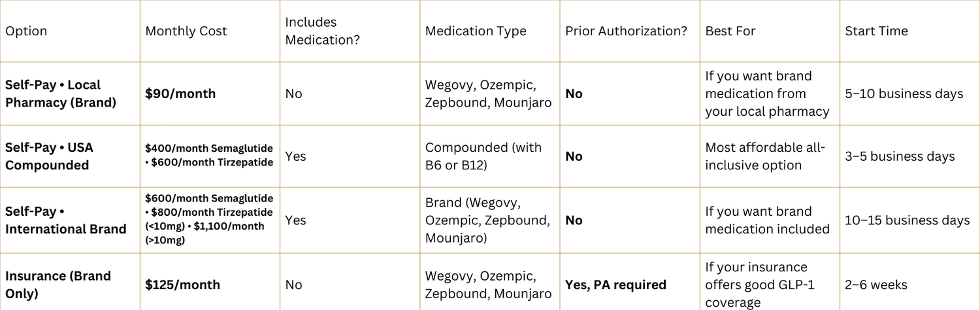
Task: Select the 3–5 business days cell
Action: tap(900, 156)
